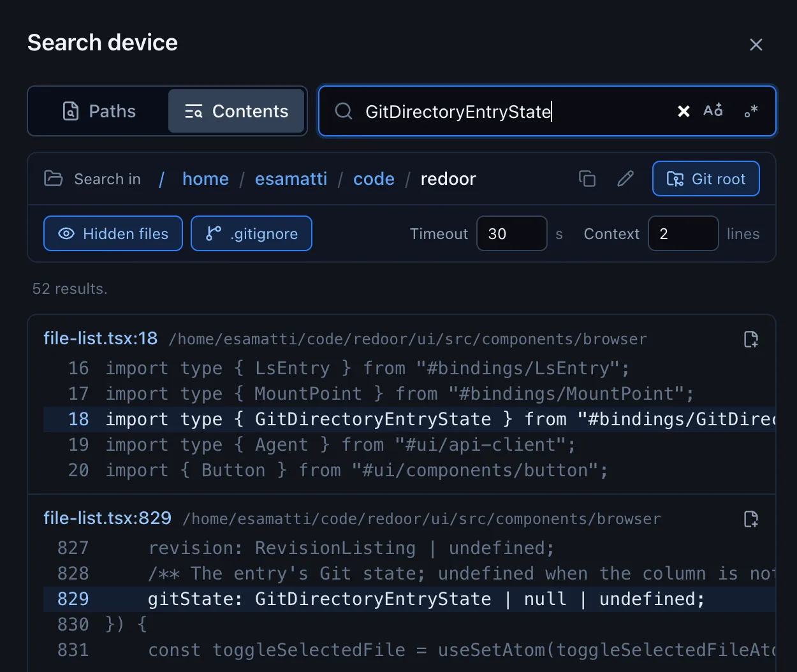Screen dimensions: 797x672
Task: Close the Search device dialog
Action: 756,45
